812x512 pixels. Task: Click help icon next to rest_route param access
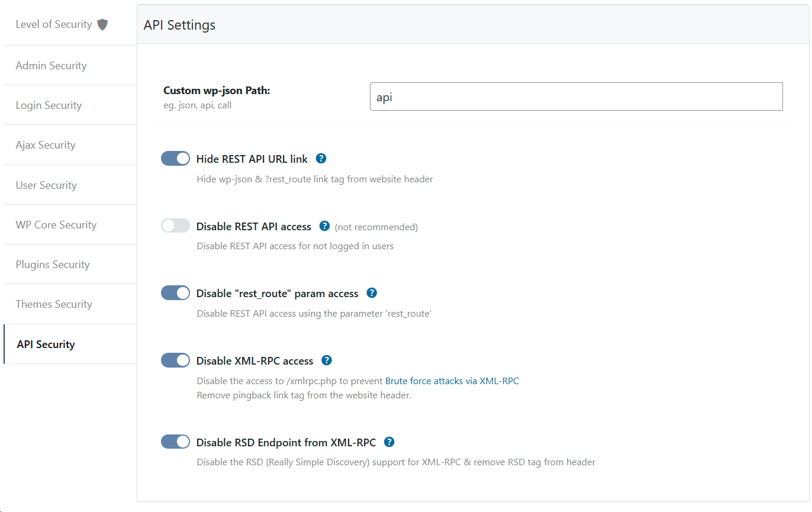coord(372,293)
